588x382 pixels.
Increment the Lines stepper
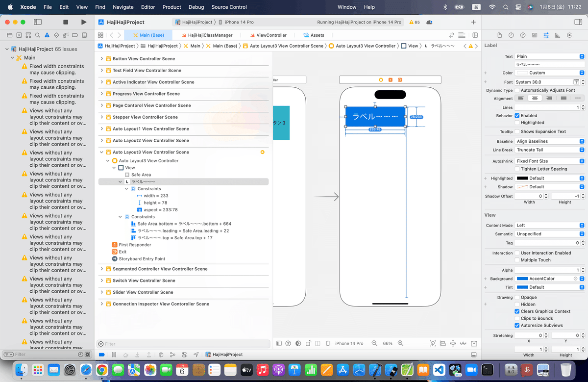click(583, 106)
